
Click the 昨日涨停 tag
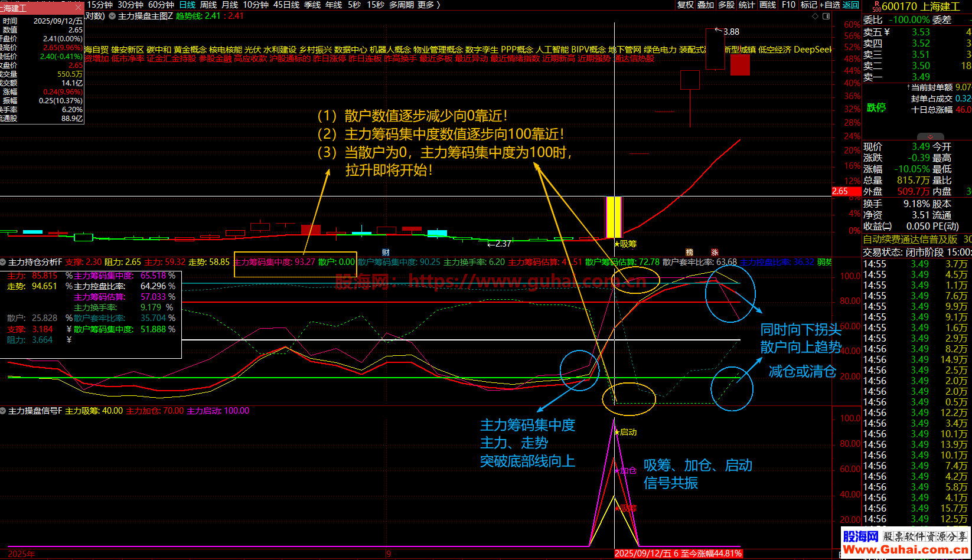[x=330, y=58]
